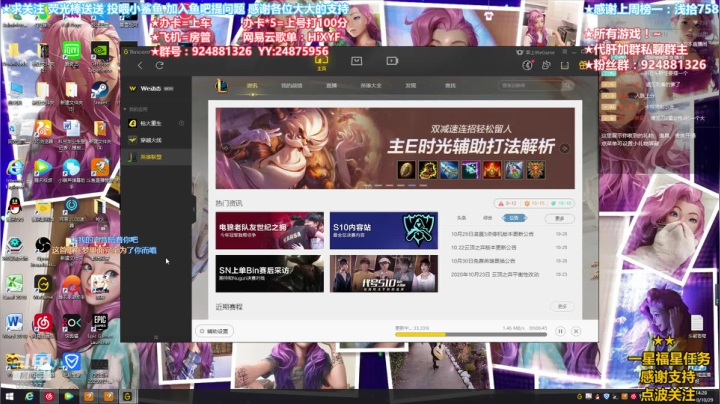
Task: Open Word 2010 desktop shortcut
Action: 15,326
